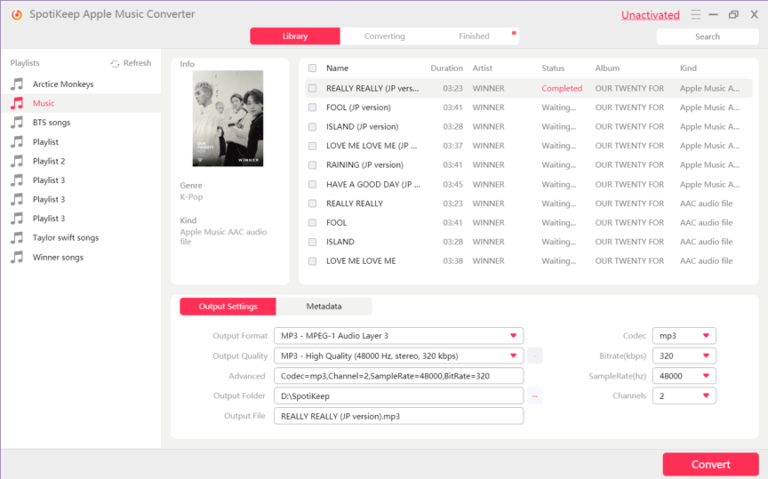This screenshot has width=768, height=479.
Task: Open the hamburger menu icon
Action: [696, 14]
